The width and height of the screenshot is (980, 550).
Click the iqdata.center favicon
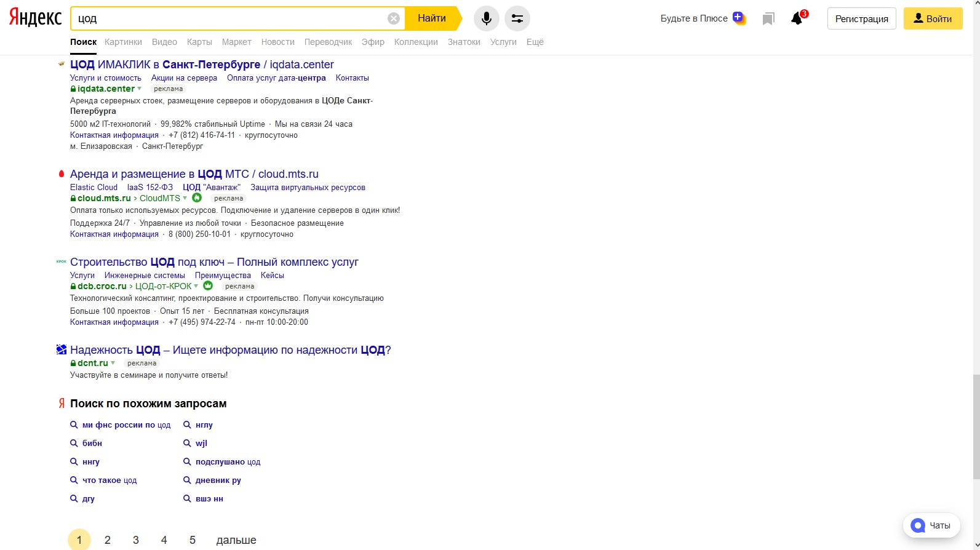[62, 63]
